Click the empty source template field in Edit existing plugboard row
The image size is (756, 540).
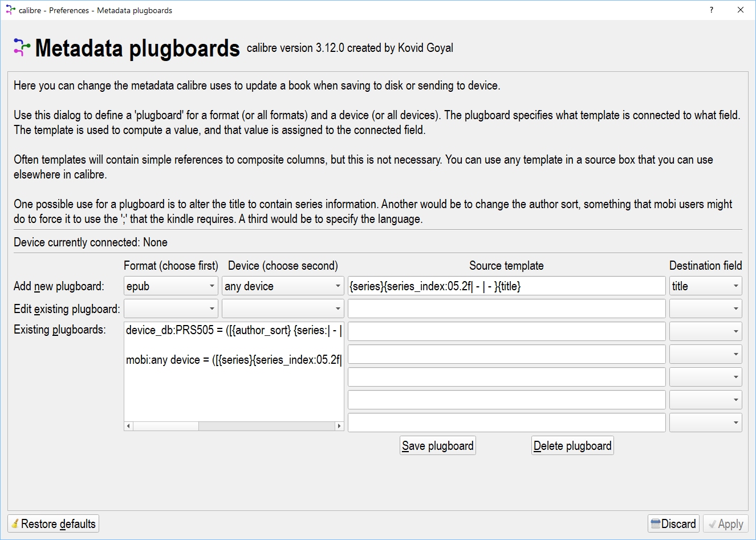coord(506,309)
